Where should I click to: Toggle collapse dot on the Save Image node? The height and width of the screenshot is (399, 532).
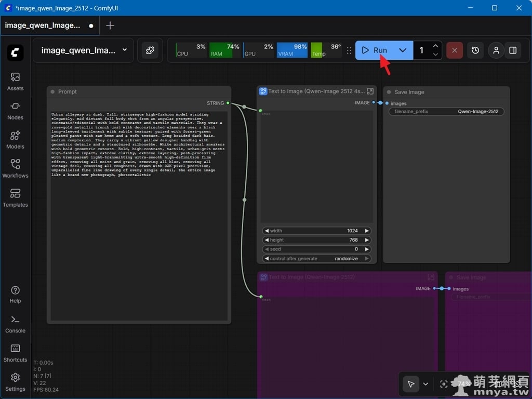pyautogui.click(x=389, y=92)
